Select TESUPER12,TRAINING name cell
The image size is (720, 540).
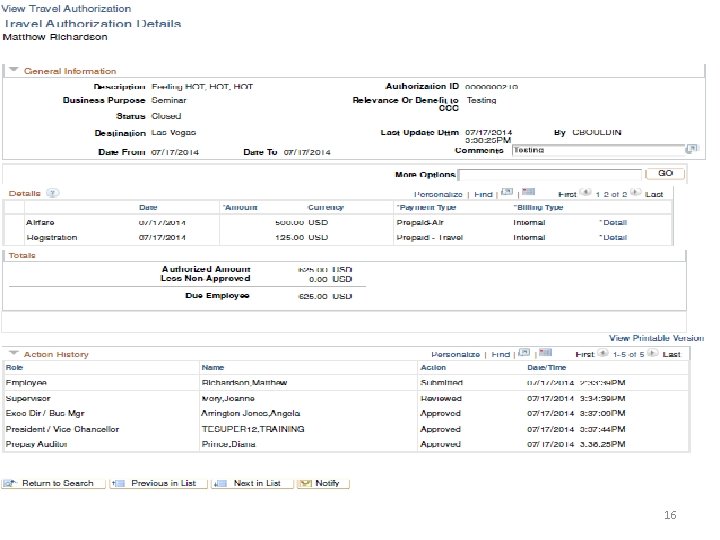[253, 429]
